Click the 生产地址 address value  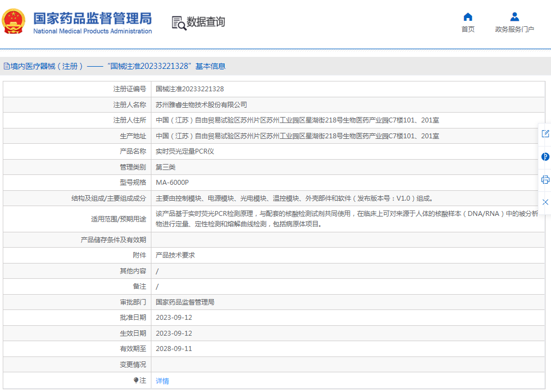point(297,136)
